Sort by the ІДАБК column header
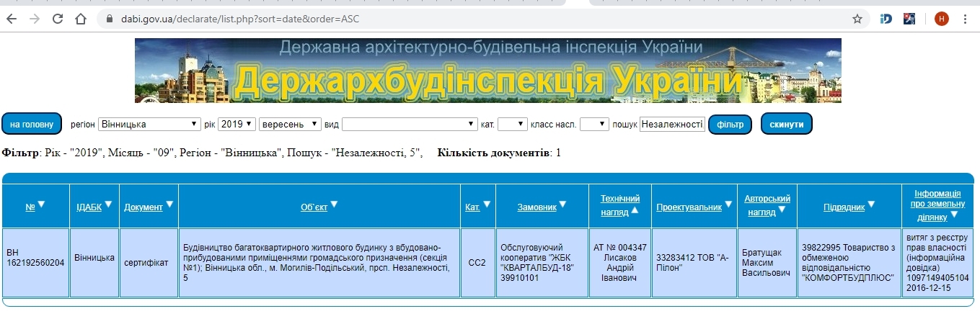This screenshot has height=319, width=980. (x=89, y=207)
